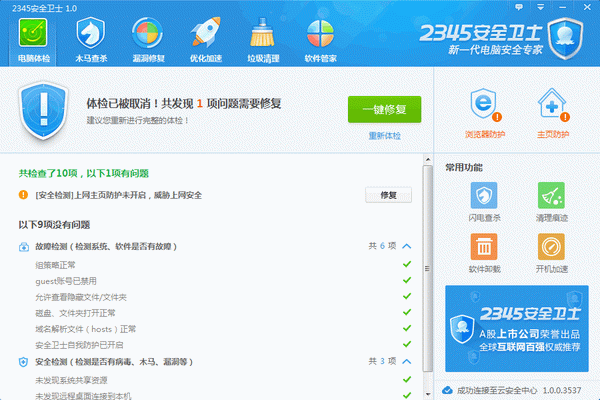This screenshot has width=600, height=400.
Task: Open the 清理痕迹 trace cleaner tool
Action: coord(551,201)
